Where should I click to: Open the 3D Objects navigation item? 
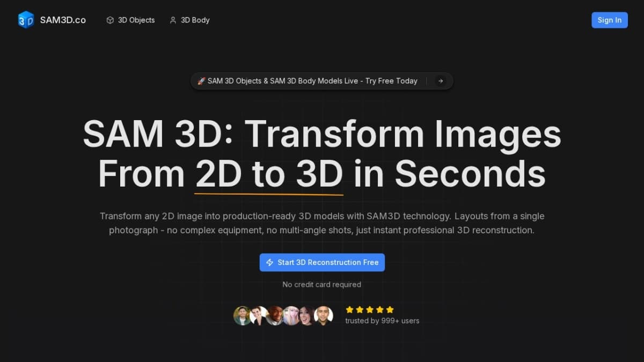[136, 20]
